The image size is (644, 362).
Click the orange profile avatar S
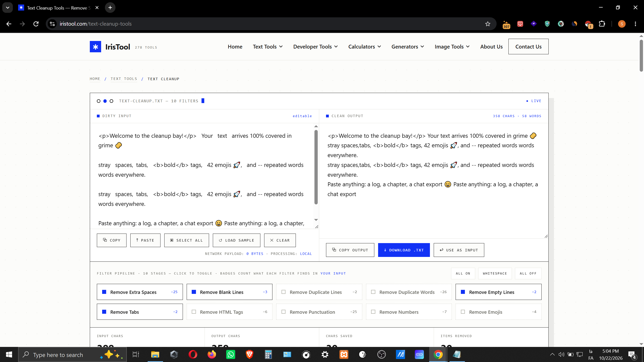(x=622, y=24)
